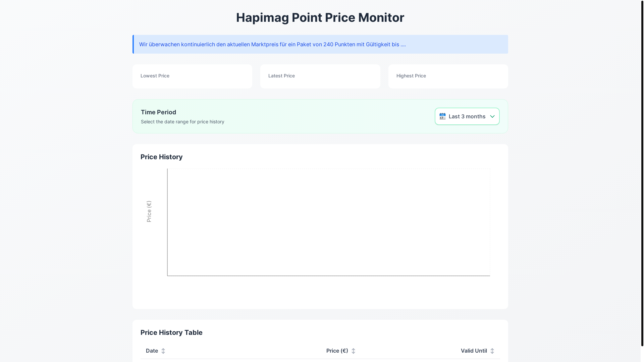
Task: Sort table by Date column header
Action: (155, 351)
